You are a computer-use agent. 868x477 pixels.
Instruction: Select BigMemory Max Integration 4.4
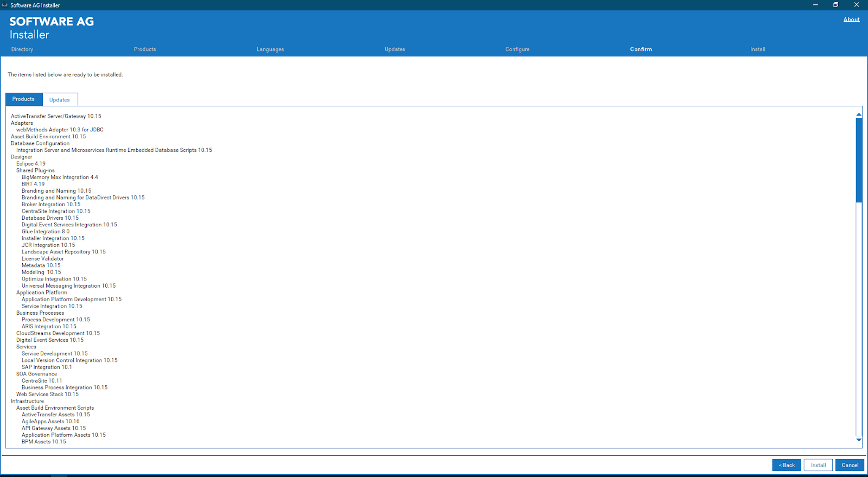click(60, 177)
